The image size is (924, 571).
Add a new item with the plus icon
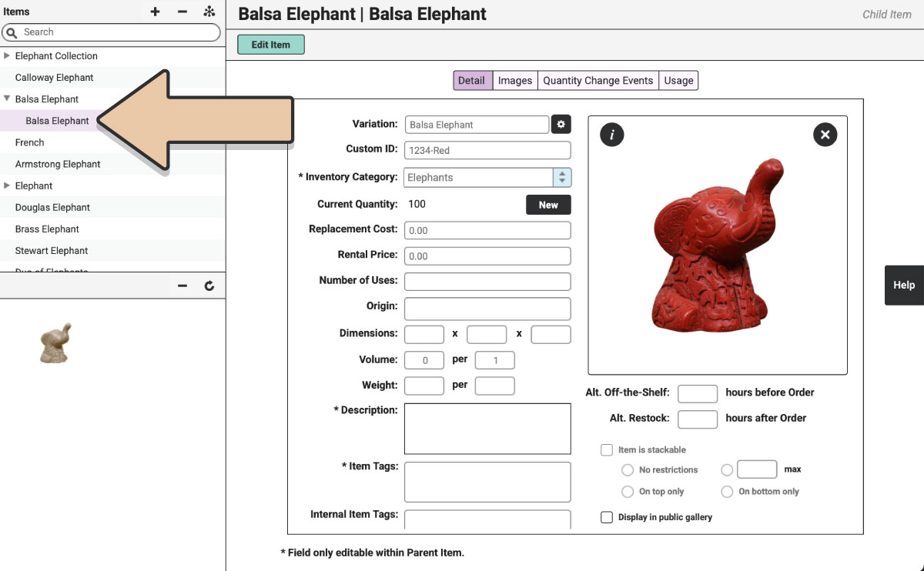pos(155,12)
